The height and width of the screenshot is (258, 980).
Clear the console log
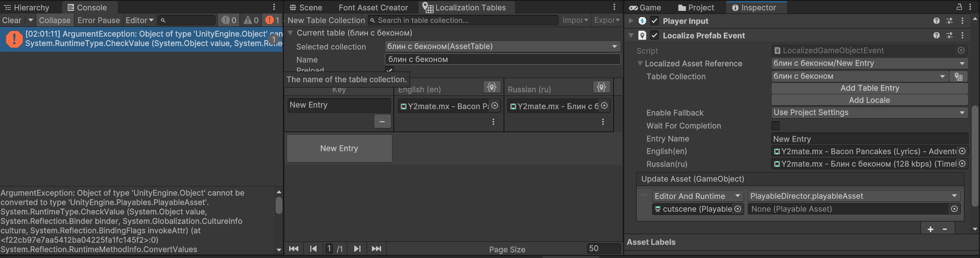(12, 20)
